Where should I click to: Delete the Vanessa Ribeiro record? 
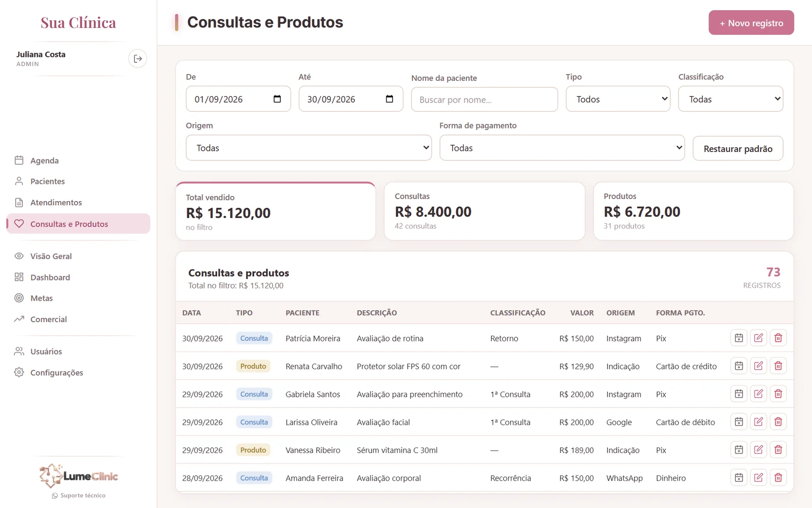778,450
